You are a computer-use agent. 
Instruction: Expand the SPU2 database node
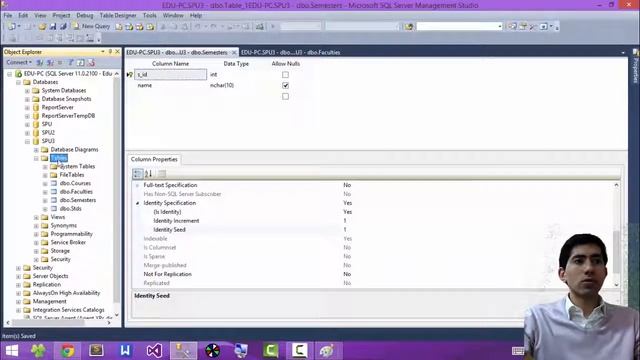click(27, 133)
